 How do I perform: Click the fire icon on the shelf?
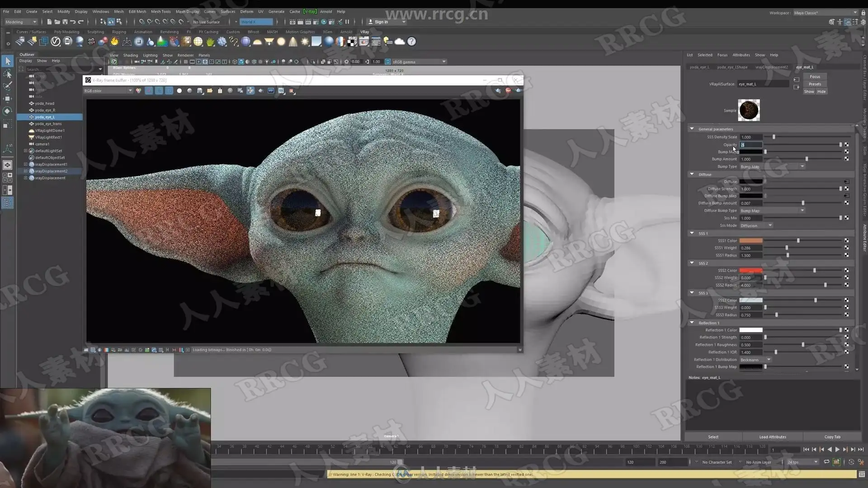click(115, 42)
